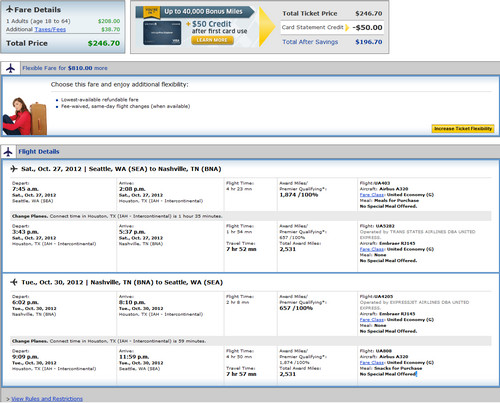Click the Total Ticket Price label
500x403 pixels.
(x=310, y=13)
